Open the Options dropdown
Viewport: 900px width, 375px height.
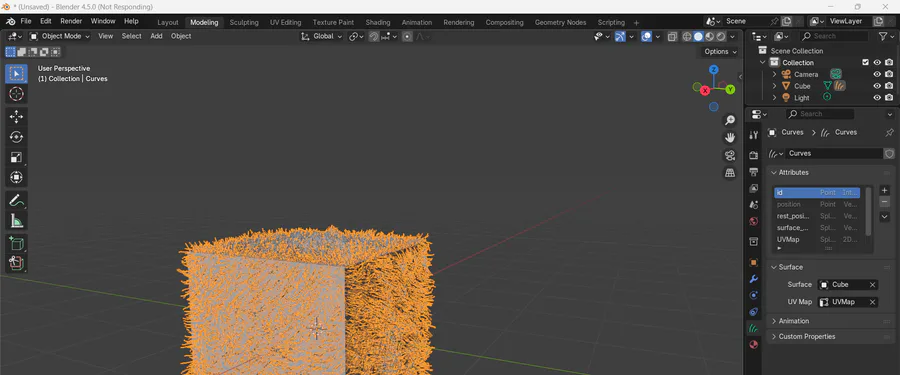(x=720, y=52)
